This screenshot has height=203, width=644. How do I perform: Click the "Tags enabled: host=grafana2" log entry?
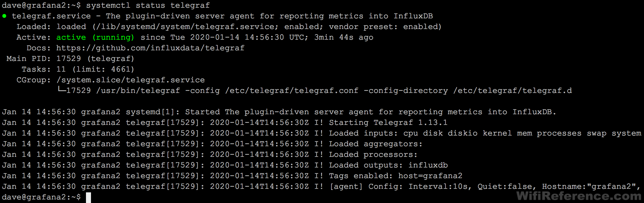395,176
